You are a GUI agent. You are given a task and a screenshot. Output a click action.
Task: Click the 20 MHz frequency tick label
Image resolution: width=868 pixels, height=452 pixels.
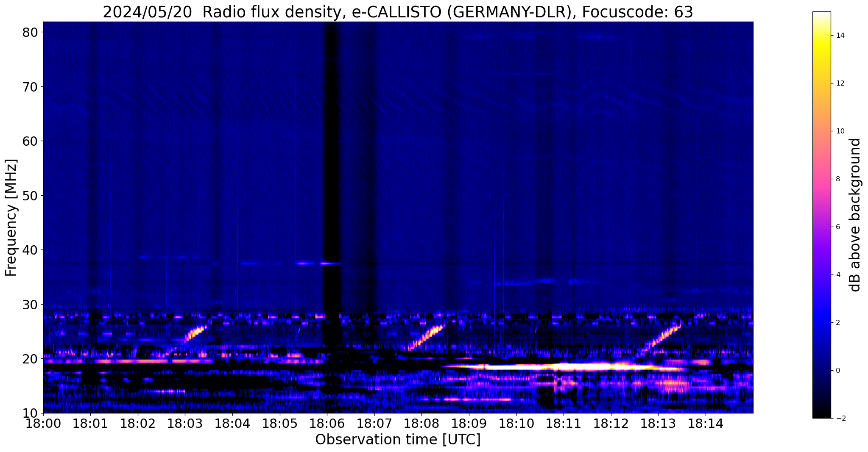click(30, 359)
